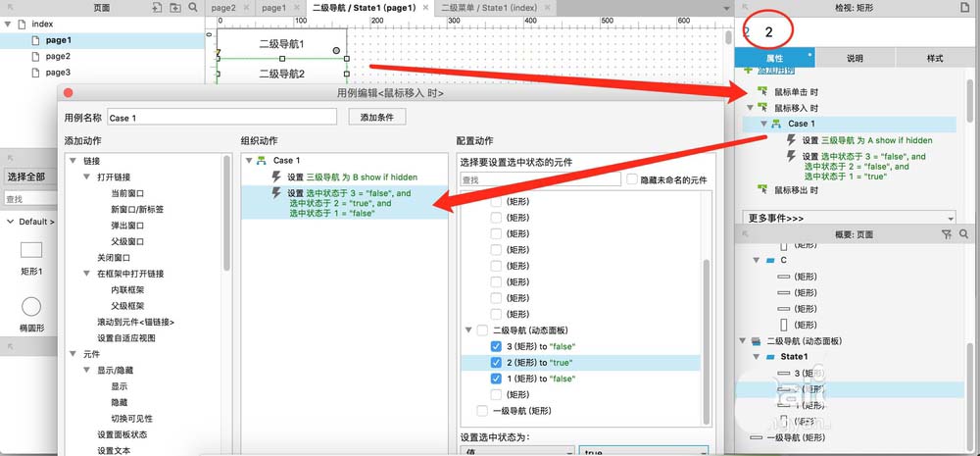
Task: Click dynamic panel icon beside 二级导航 in Outline
Action: pos(757,341)
